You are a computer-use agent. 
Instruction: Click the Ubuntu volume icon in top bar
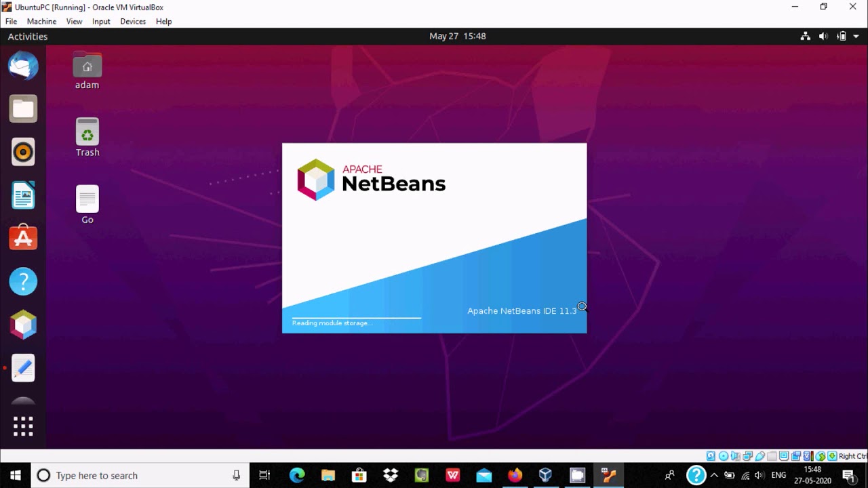[823, 36]
